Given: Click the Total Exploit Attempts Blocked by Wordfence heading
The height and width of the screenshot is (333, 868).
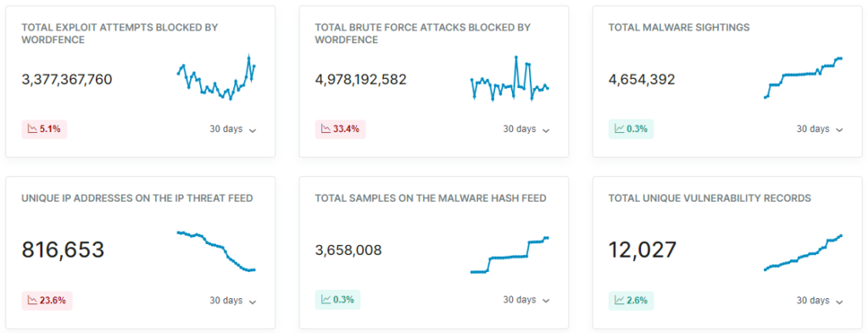Looking at the screenshot, I should click(x=120, y=33).
